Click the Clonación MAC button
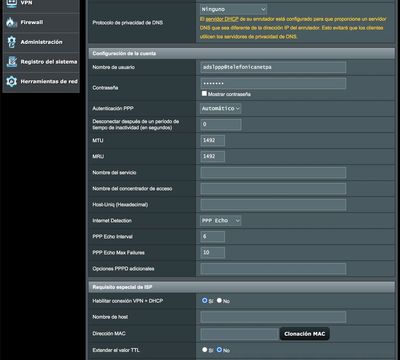The image size is (400, 360). [305, 334]
